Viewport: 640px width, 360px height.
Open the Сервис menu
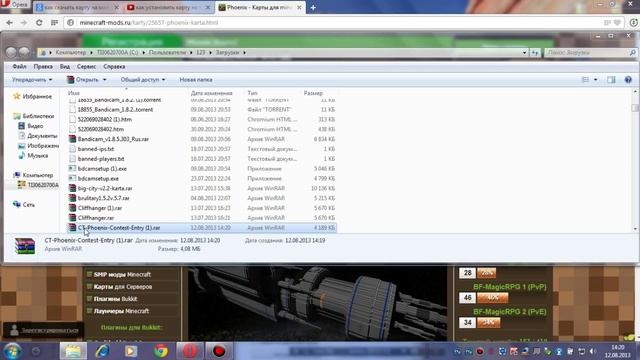[86, 66]
